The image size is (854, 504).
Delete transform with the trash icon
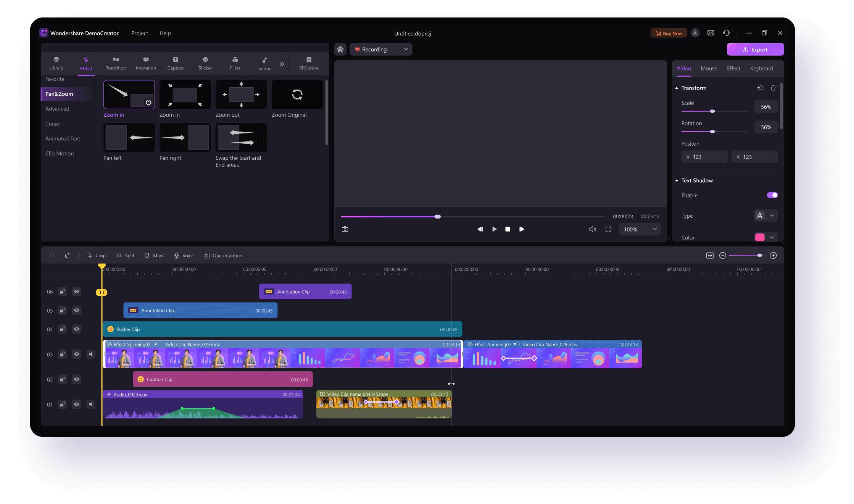point(773,88)
